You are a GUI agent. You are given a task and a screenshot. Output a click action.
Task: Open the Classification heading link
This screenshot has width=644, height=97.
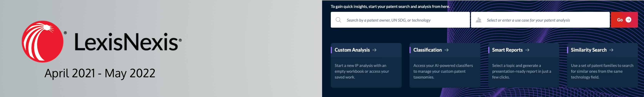[x=427, y=50]
